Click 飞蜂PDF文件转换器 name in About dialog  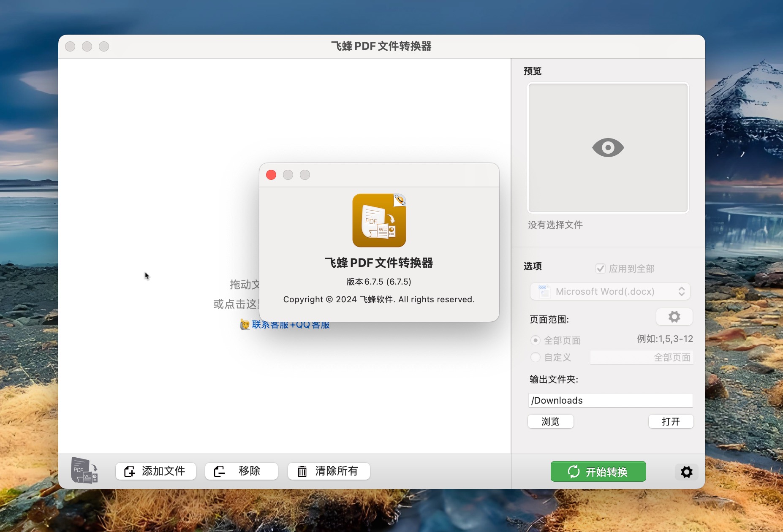click(x=379, y=263)
